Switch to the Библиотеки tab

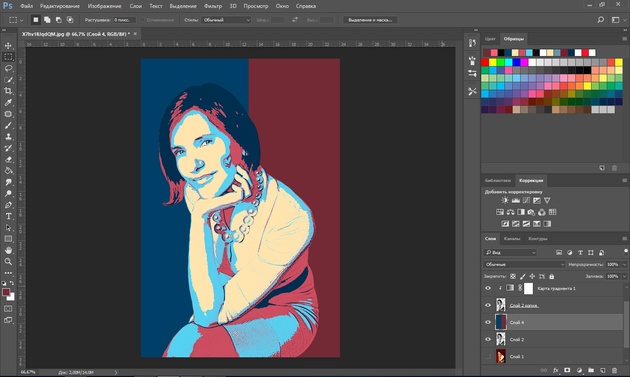(x=497, y=180)
